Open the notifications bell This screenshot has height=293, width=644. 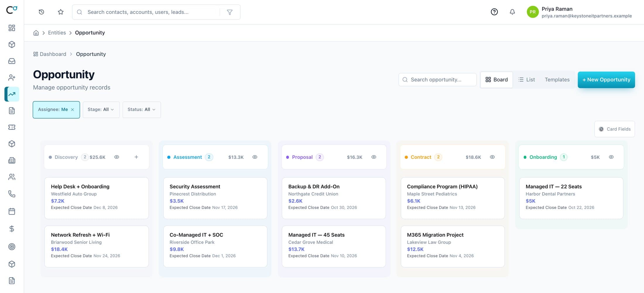[512, 12]
